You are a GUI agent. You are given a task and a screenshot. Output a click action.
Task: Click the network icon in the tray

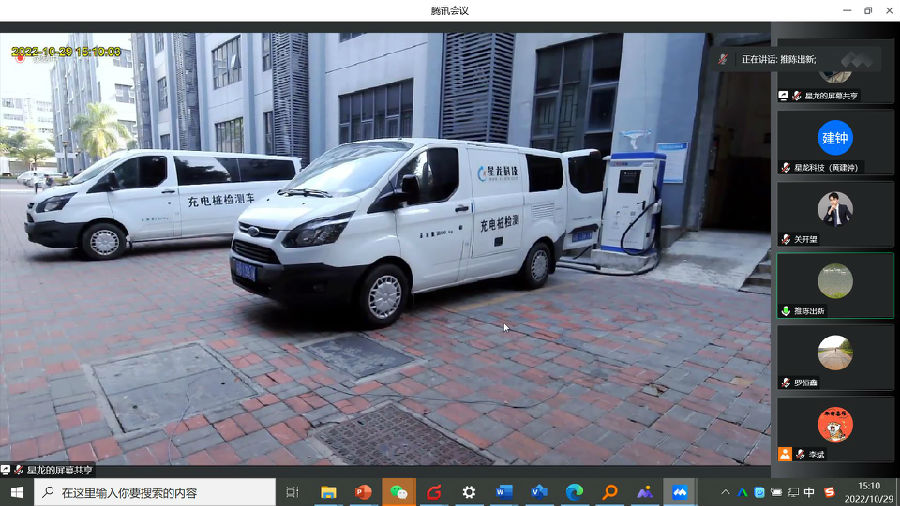793,492
